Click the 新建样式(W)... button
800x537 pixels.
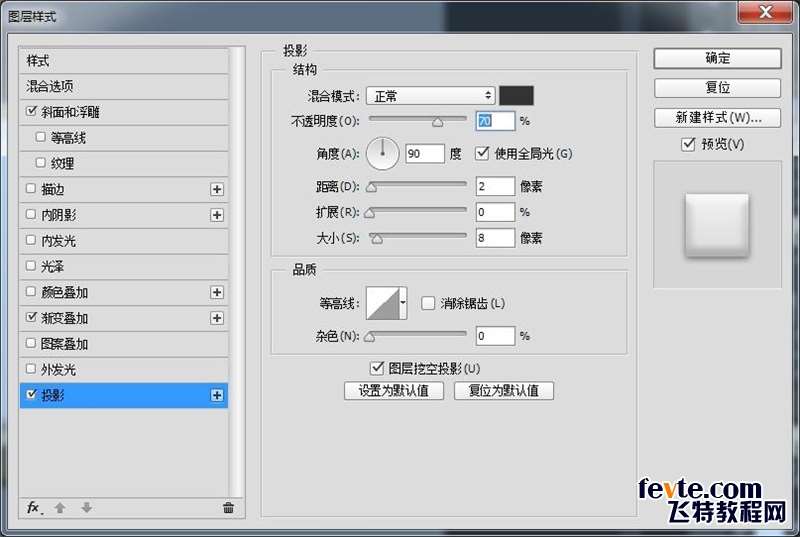717,118
